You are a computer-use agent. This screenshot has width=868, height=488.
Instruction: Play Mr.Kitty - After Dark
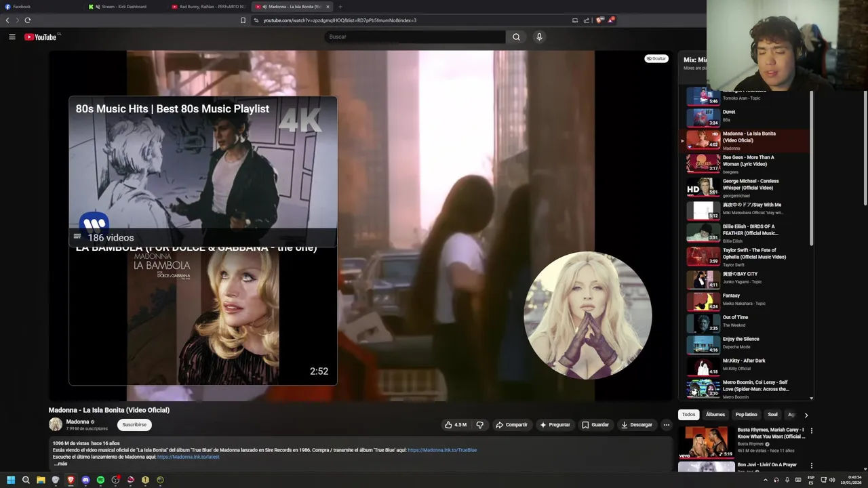[x=744, y=366]
